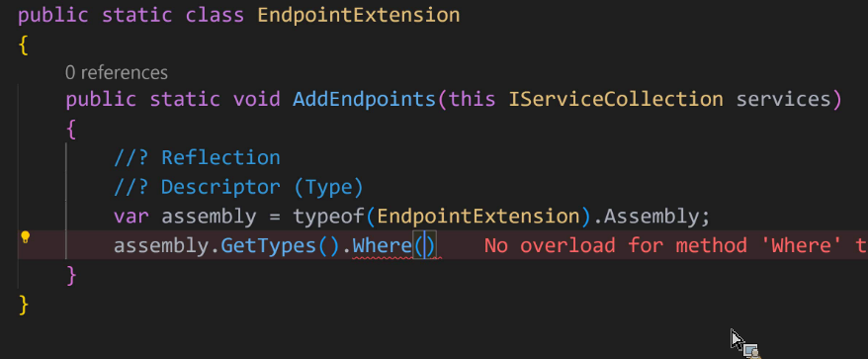Click the 'this' keyword in the parameter list
The image size is (868, 359).
[x=473, y=100]
